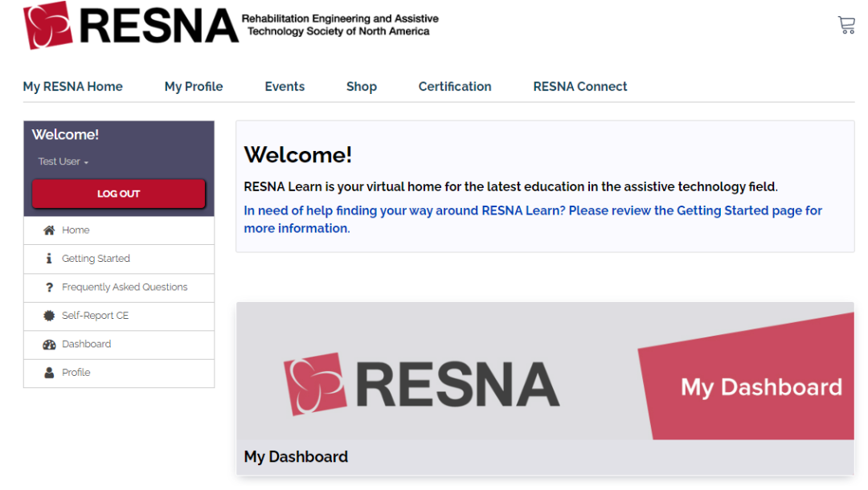Open My Profile in the top navigation
This screenshot has height=490, width=868.
(x=194, y=86)
